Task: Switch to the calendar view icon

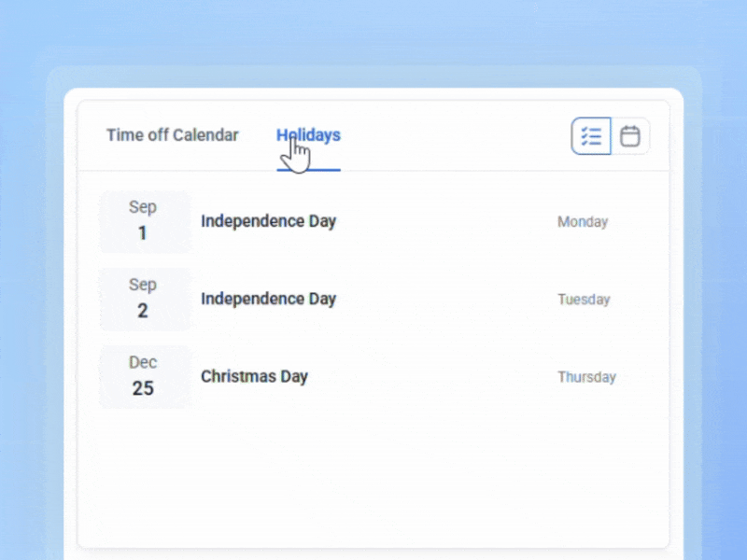Action: [x=630, y=136]
